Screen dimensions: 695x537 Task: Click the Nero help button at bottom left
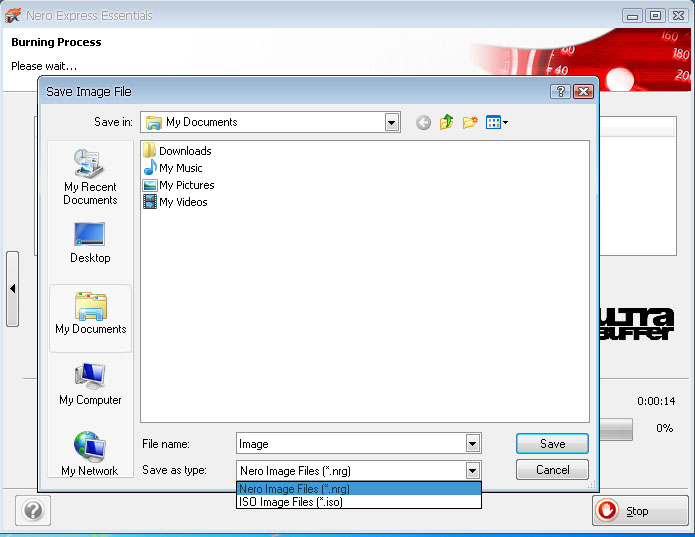click(33, 510)
